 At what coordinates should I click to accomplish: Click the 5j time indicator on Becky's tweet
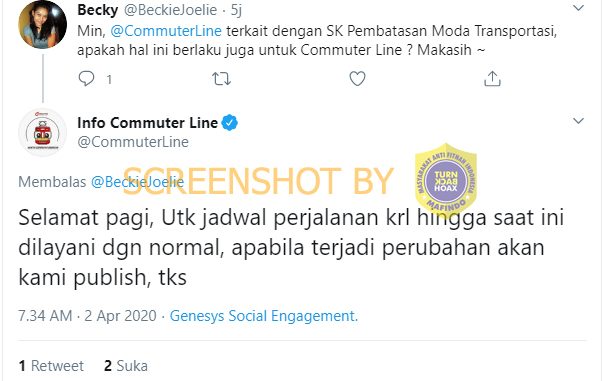coord(236,10)
